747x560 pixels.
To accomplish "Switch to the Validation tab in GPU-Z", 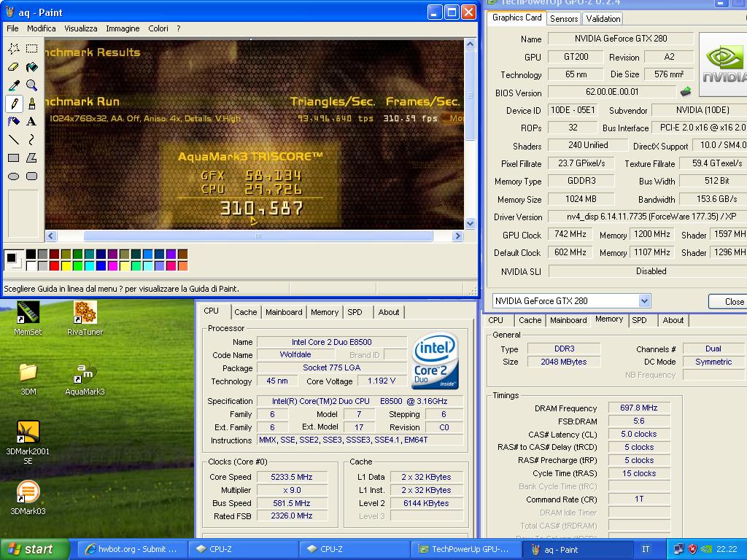I will (603, 18).
